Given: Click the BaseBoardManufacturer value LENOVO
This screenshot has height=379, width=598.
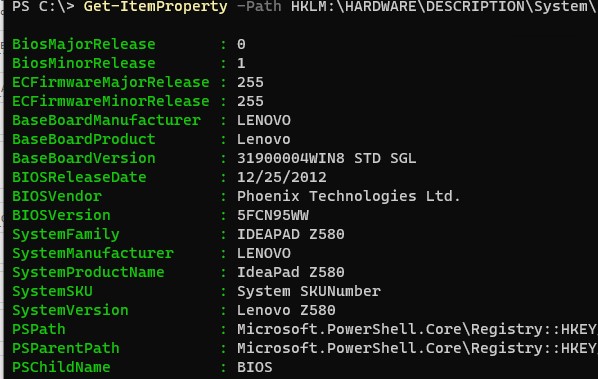Looking at the screenshot, I should pyautogui.click(x=264, y=120).
